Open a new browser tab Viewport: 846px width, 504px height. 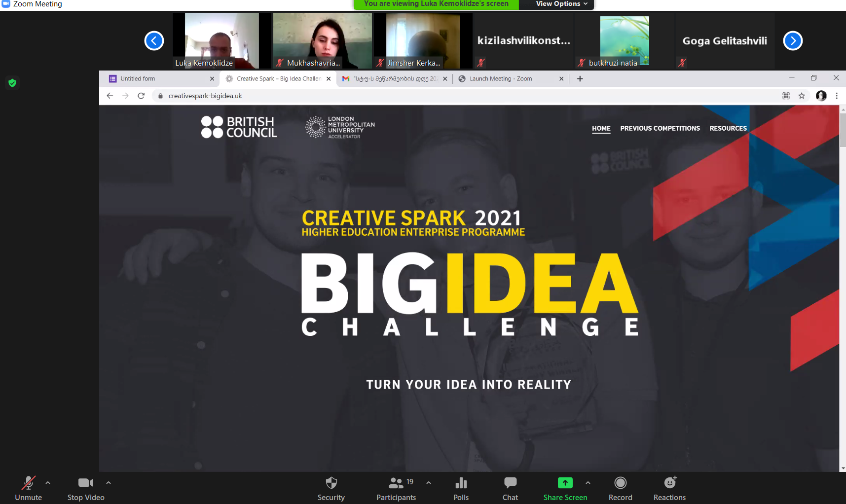580,79
